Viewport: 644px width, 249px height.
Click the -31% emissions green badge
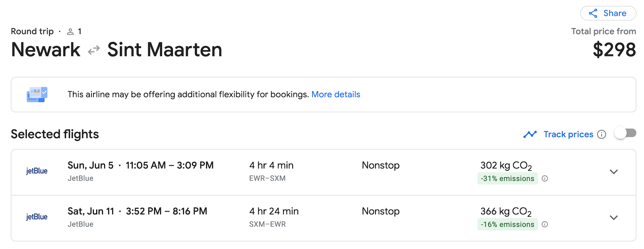(x=508, y=178)
